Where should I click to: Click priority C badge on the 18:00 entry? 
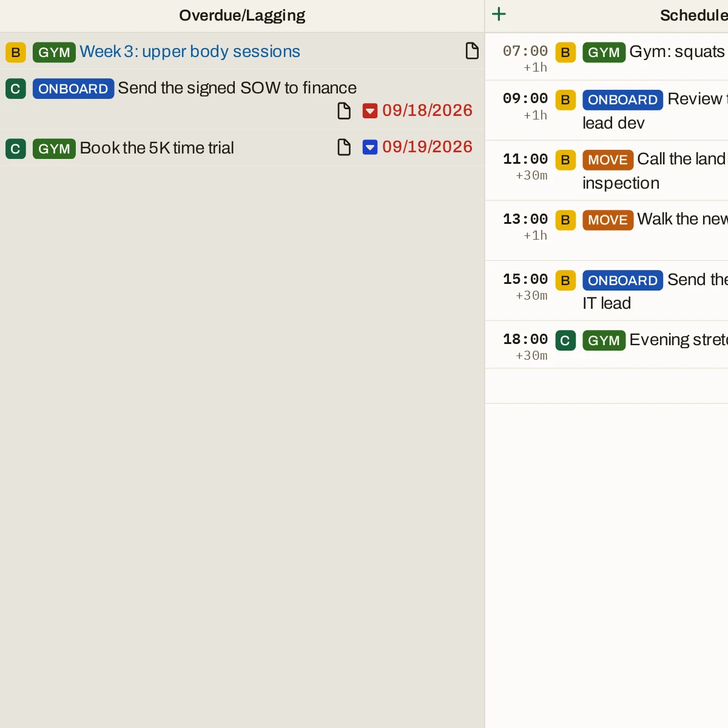click(x=565, y=340)
